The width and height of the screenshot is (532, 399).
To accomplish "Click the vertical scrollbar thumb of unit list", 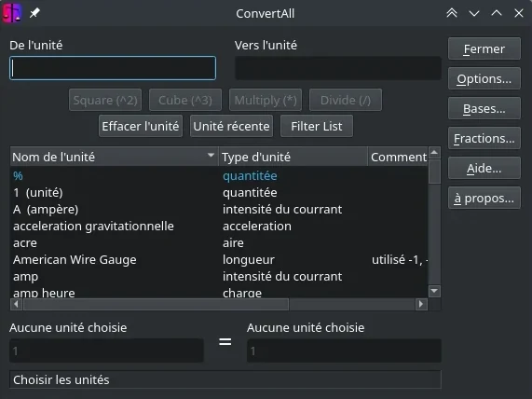I will [x=434, y=172].
